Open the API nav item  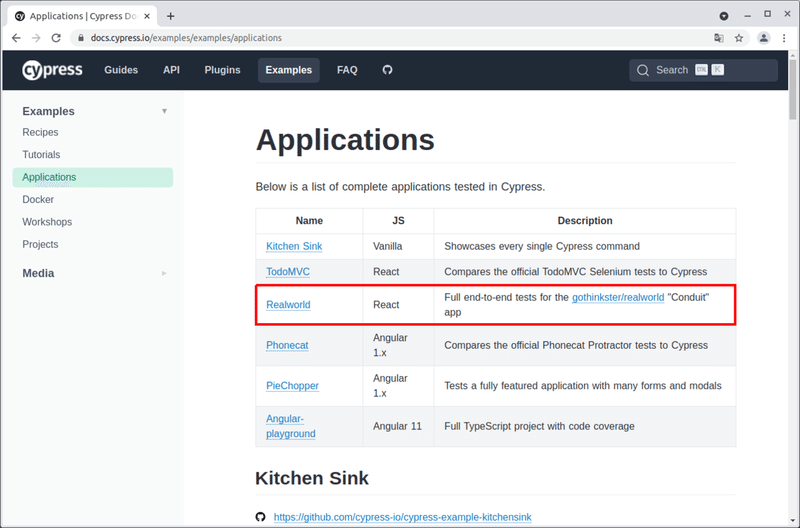(171, 70)
